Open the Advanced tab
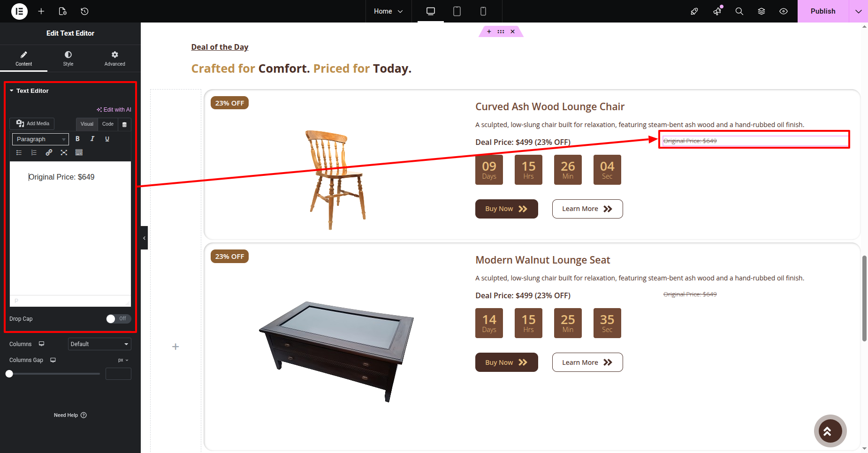This screenshot has height=453, width=868. coord(114,59)
